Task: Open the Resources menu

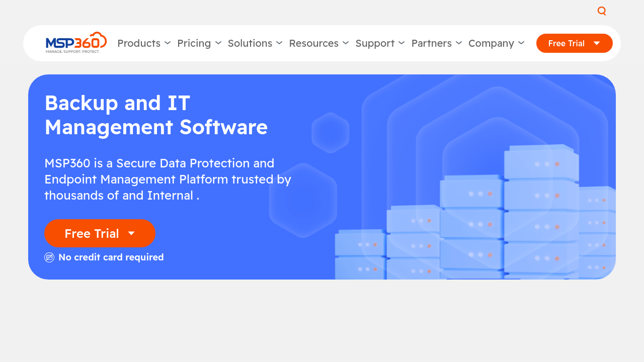Action: coord(313,43)
